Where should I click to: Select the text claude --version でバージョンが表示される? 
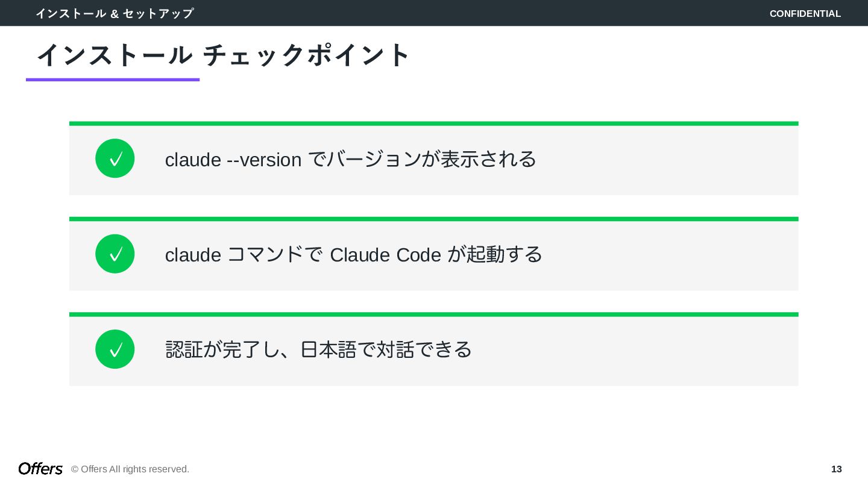click(350, 159)
